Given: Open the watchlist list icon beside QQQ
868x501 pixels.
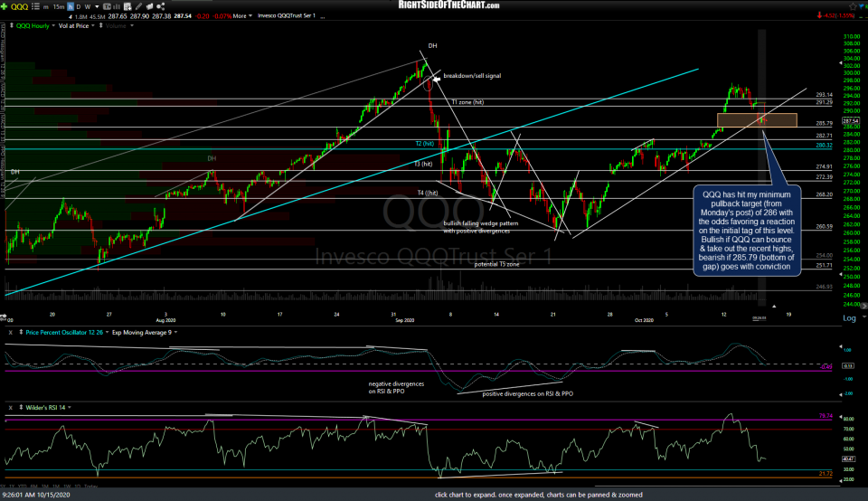Looking at the screenshot, I should coord(35,6).
